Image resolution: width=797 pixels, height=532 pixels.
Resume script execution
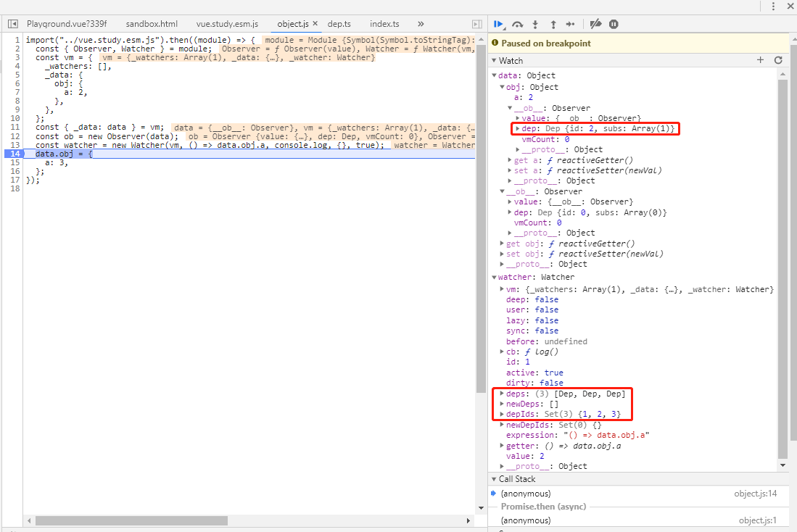tap(499, 24)
